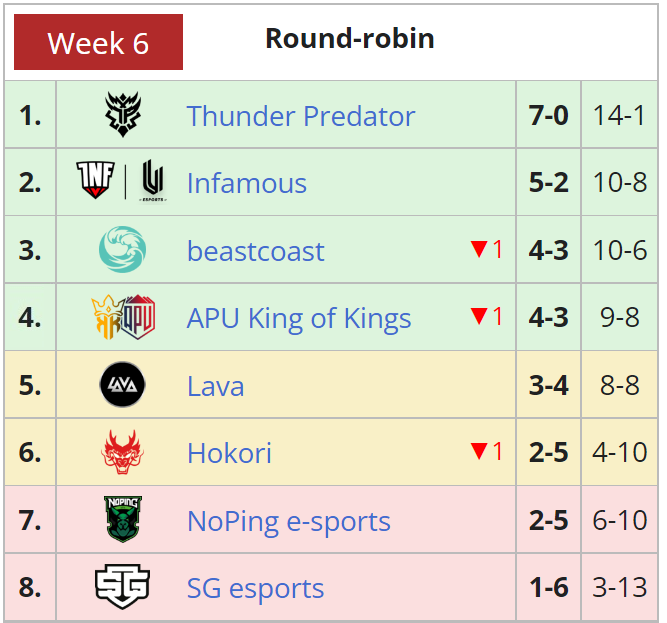
Task: Follow the beastcoast team link
Action: pyautogui.click(x=256, y=251)
